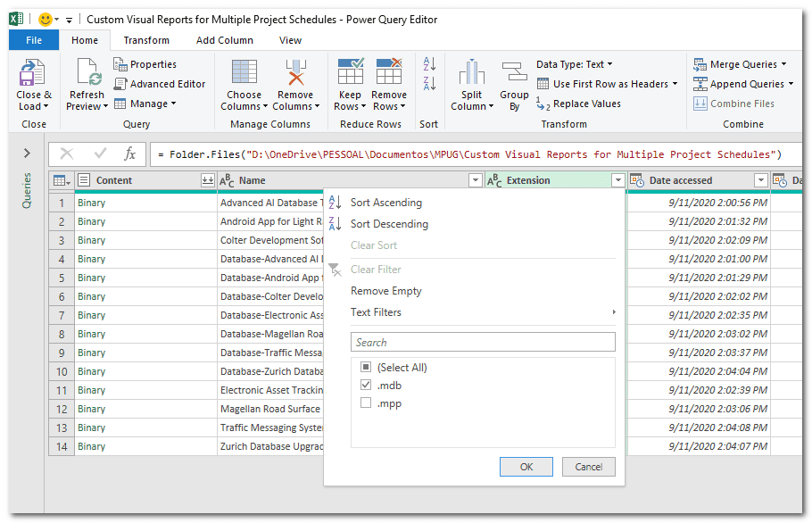Open the Extension column filter dropdown
Viewport: 812px width, 523px height.
click(x=617, y=180)
